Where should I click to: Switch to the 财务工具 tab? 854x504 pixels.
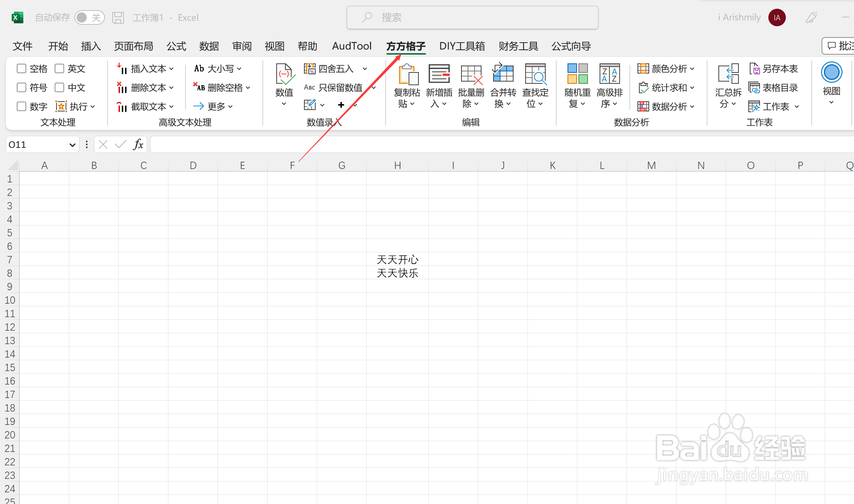518,46
